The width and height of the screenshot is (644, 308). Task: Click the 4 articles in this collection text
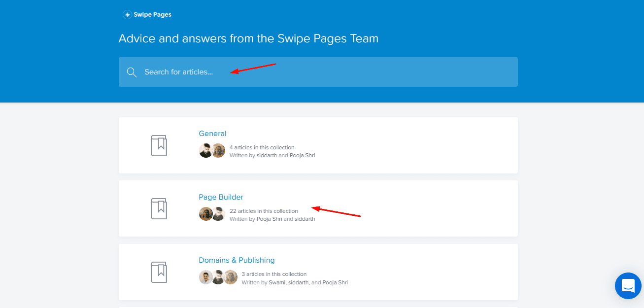pos(262,147)
